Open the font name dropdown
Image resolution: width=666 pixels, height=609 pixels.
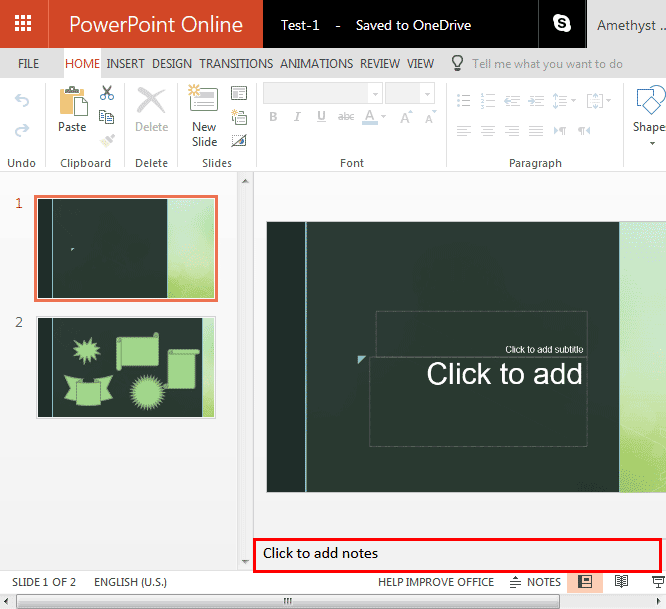(375, 94)
